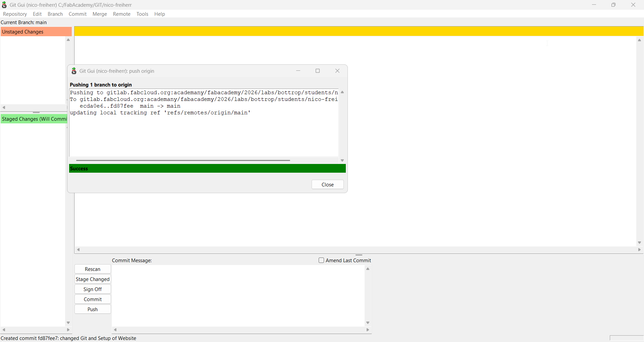Screen dimensions: 644x342
Task: Click scroll-left arrow of Unstaged Changes list
Action: point(4,108)
